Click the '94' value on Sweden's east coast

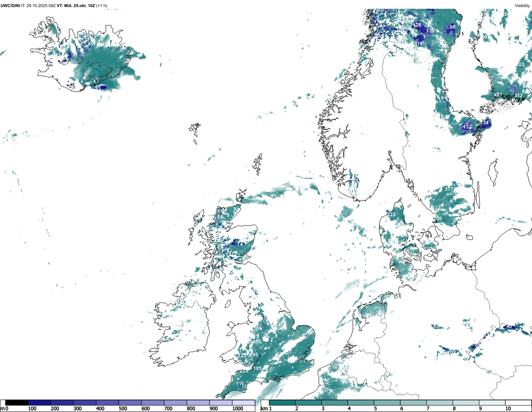click(x=444, y=98)
